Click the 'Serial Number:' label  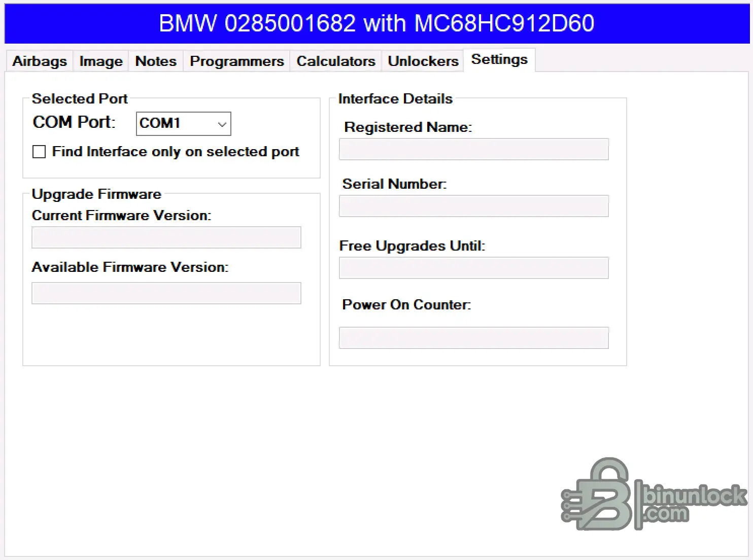tap(394, 184)
